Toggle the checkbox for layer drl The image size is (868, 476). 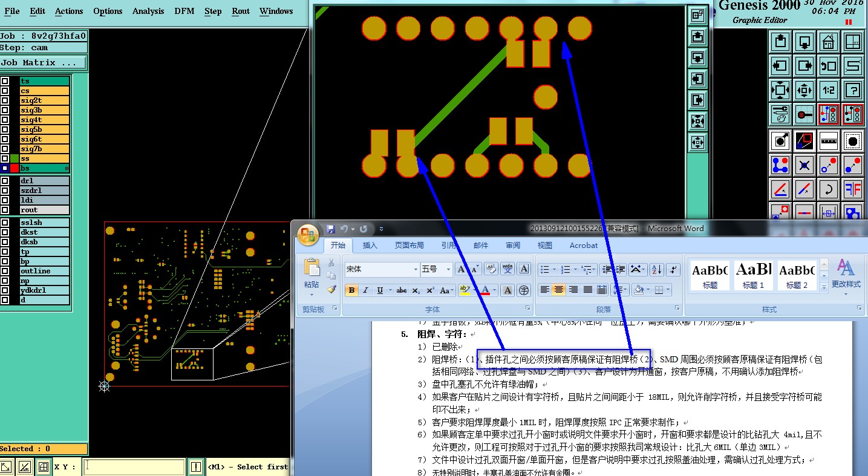5,181
